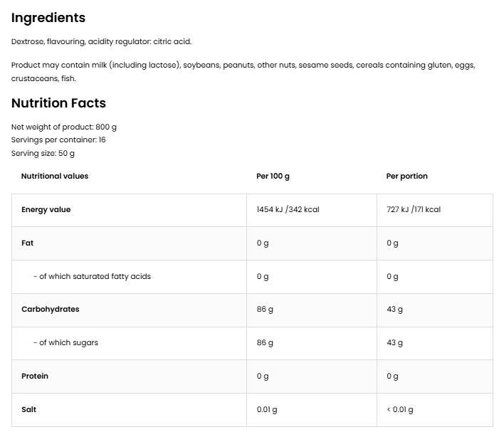
Task: Click the of which sugars row label
Action: 65,343
